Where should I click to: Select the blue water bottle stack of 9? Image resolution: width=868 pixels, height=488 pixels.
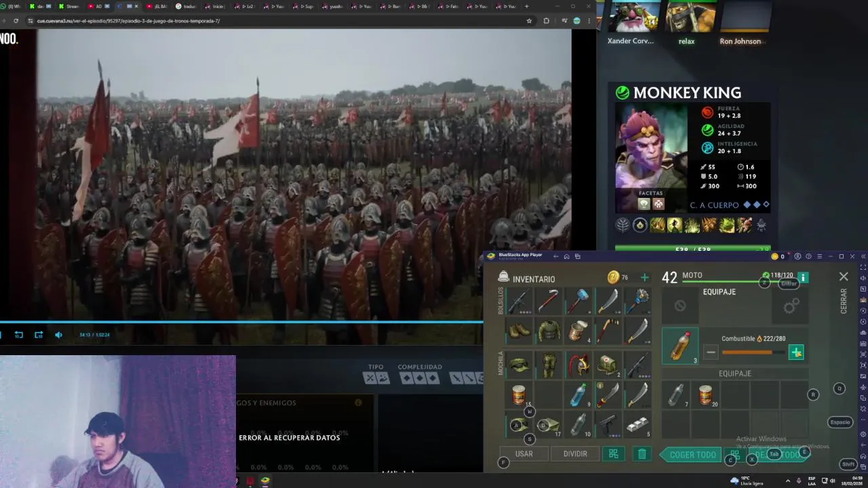(x=579, y=394)
